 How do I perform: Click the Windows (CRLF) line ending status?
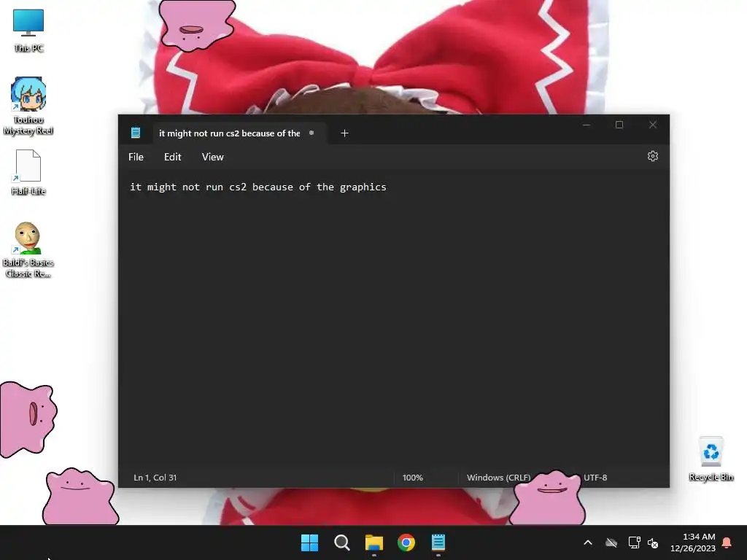click(498, 477)
